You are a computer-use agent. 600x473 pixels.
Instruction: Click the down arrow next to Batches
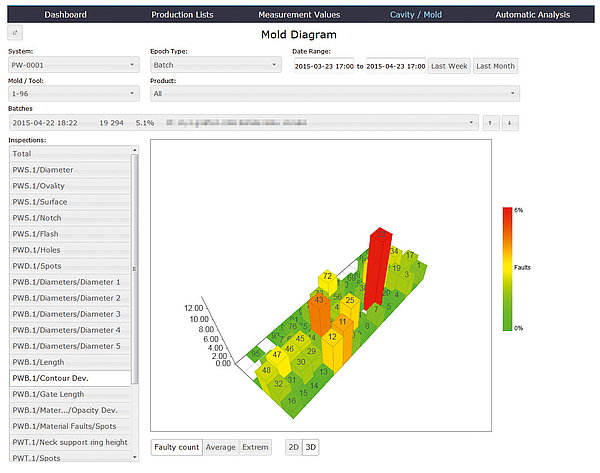pyautogui.click(x=509, y=123)
